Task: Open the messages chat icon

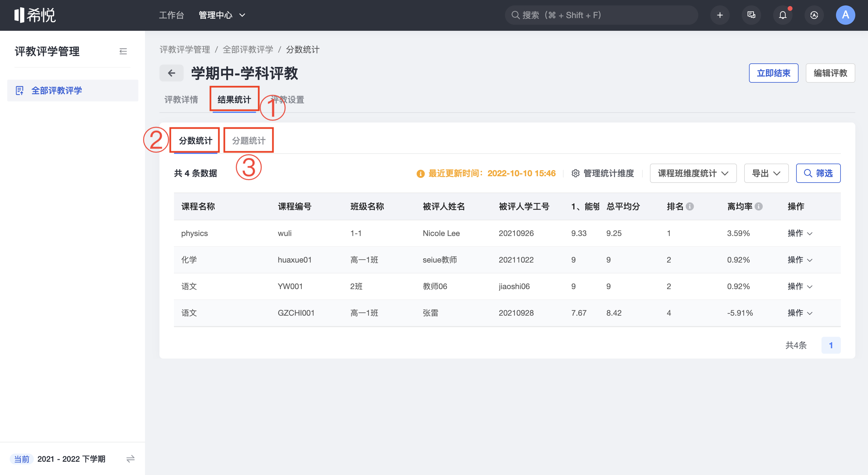Action: click(751, 15)
